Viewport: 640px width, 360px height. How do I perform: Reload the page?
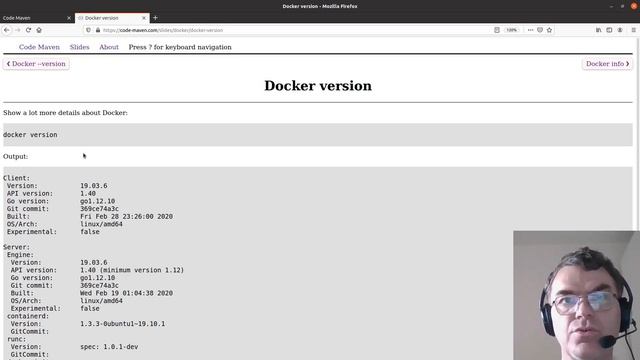pyautogui.click(x=28, y=30)
